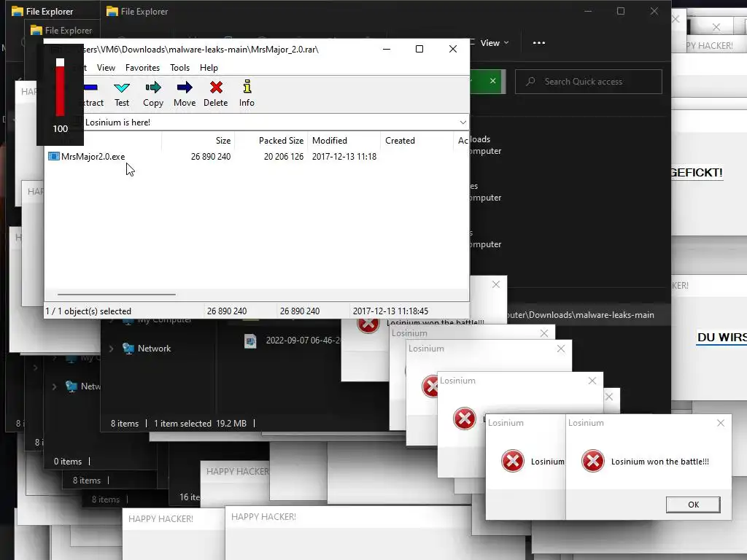Click the MrsMajor2.0.exe file name
The width and height of the screenshot is (747, 560).
(x=93, y=157)
